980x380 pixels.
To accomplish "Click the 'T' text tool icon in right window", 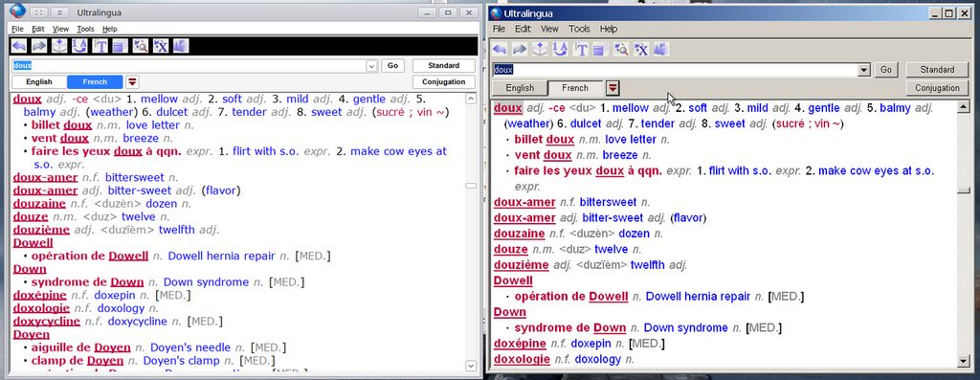I will (x=581, y=50).
